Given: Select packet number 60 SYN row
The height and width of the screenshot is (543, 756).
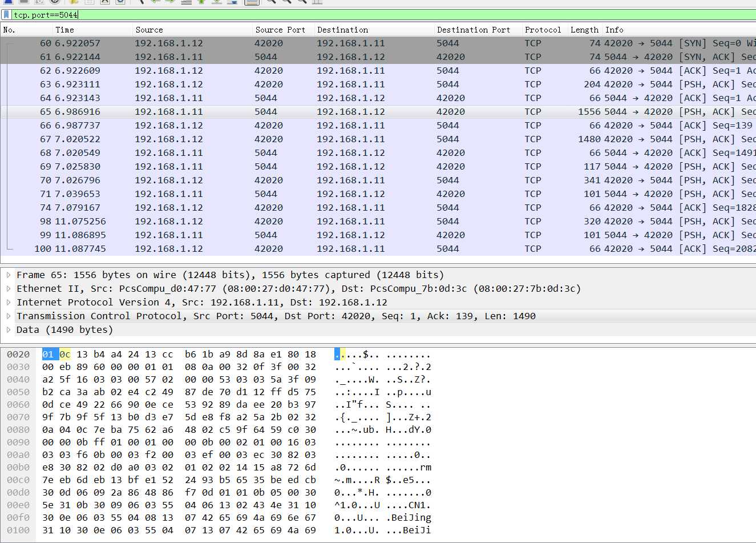Looking at the screenshot, I should pos(378,43).
